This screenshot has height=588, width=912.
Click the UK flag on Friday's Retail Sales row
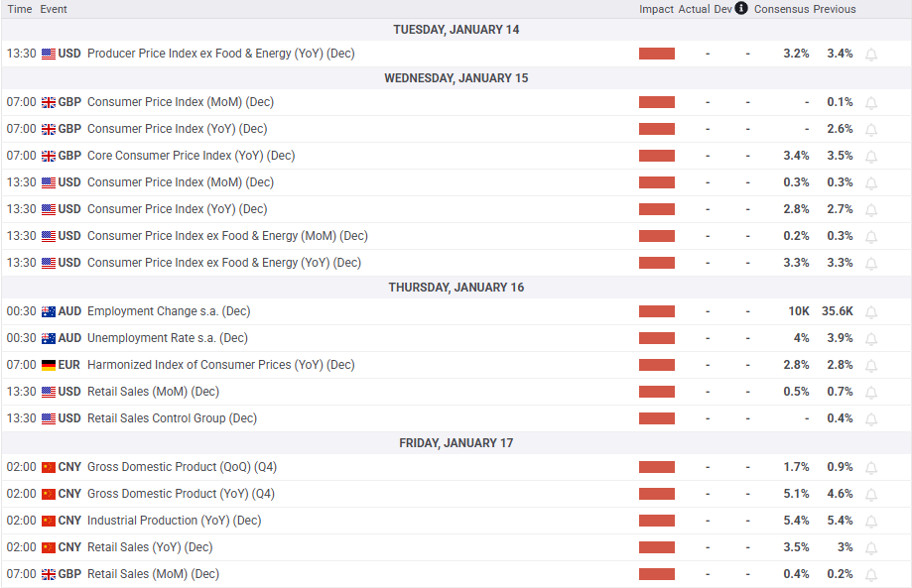(49, 574)
